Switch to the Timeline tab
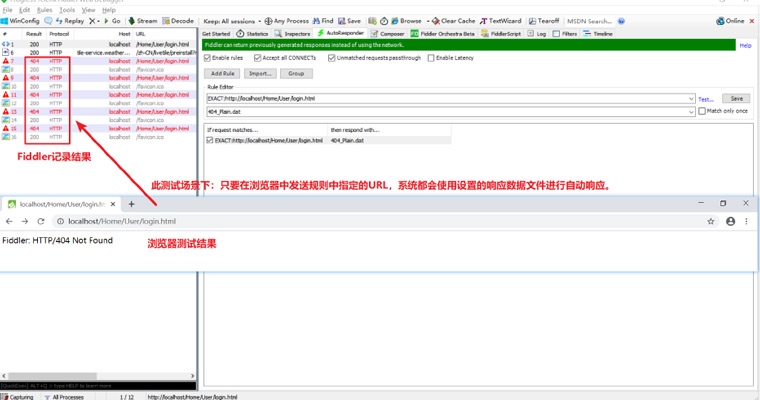The height and width of the screenshot is (400, 760). (598, 34)
